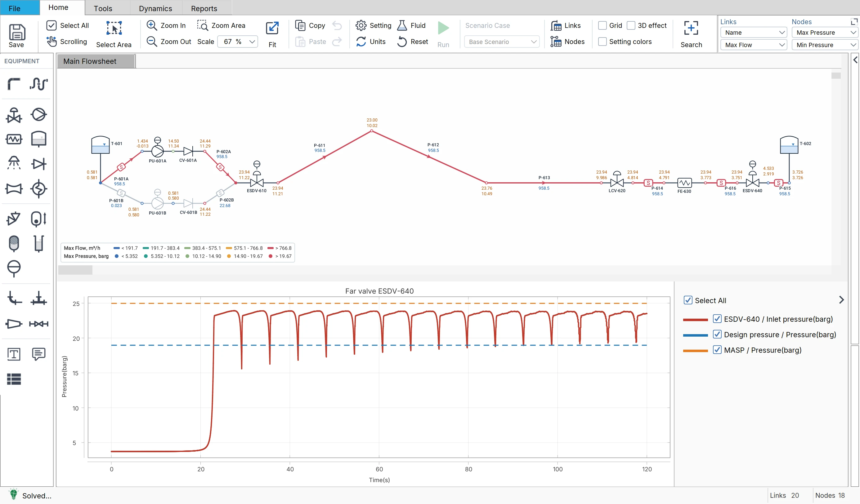Image resolution: width=860 pixels, height=504 pixels.
Task: Enable the Grid checkbox
Action: (x=602, y=26)
